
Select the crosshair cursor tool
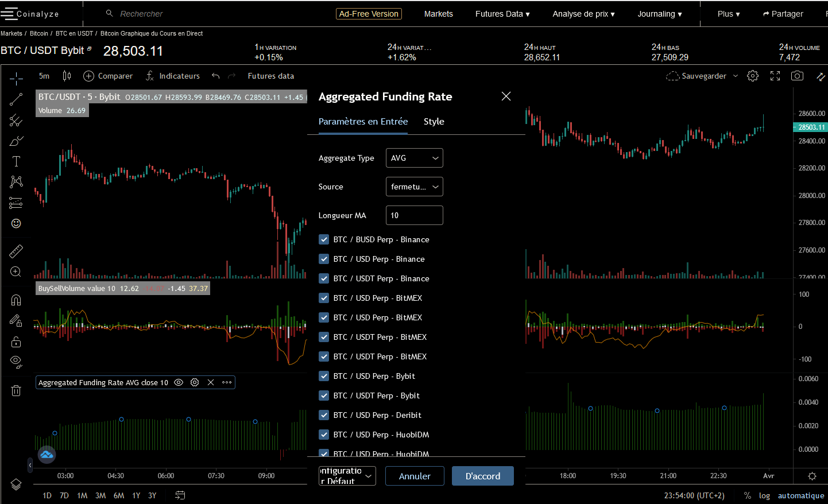pos(16,78)
